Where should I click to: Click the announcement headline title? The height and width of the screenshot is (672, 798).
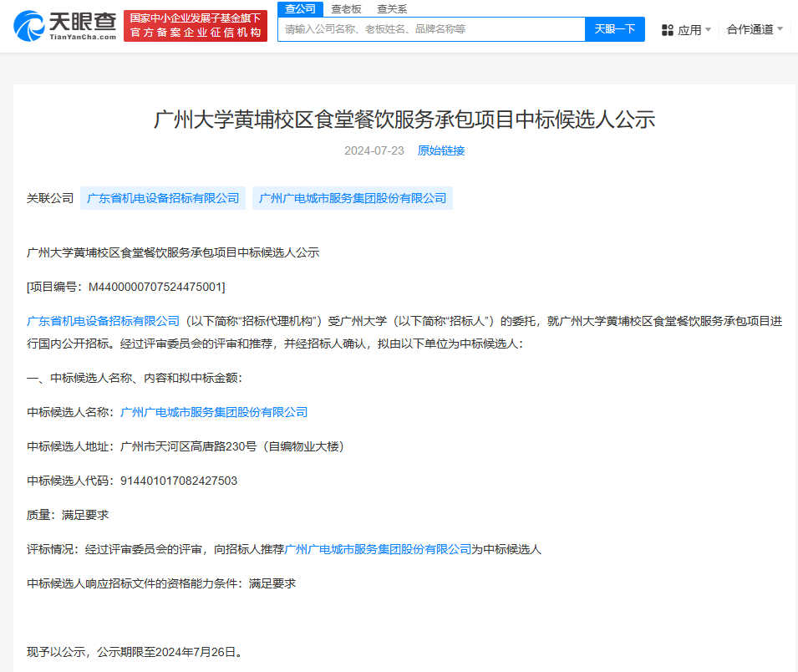point(404,120)
